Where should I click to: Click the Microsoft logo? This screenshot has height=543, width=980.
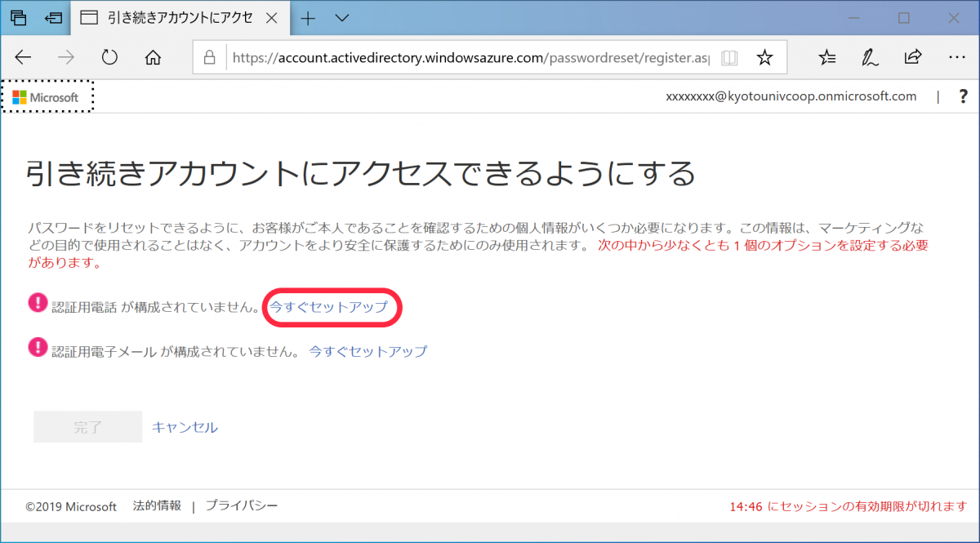pos(45,96)
